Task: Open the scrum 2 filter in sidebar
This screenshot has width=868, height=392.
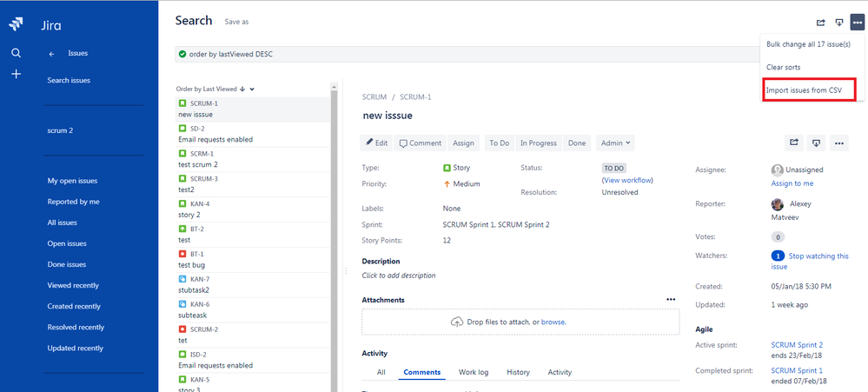Action: coord(60,130)
